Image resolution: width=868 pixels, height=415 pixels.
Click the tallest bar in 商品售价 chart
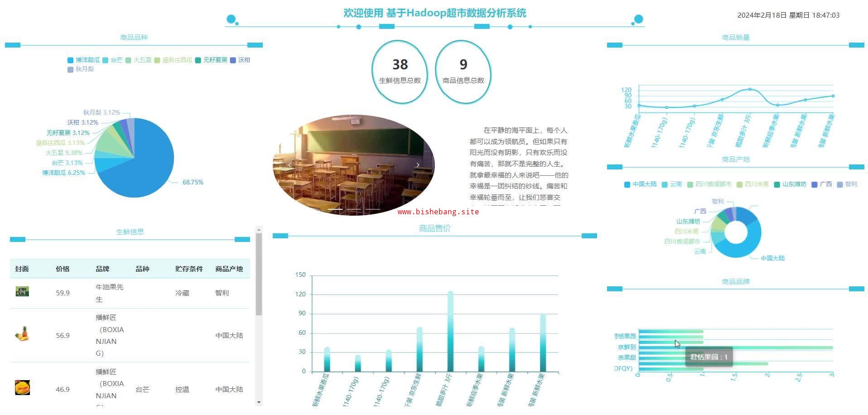(x=450, y=332)
